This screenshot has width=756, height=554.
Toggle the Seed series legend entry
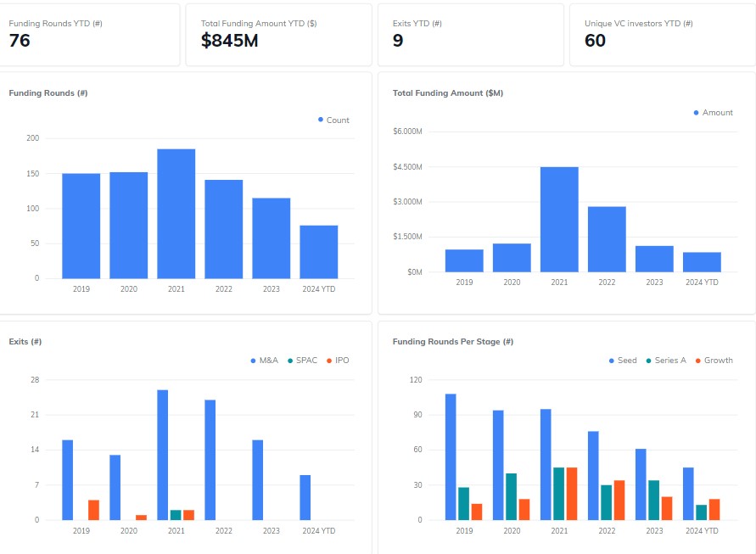pos(623,361)
